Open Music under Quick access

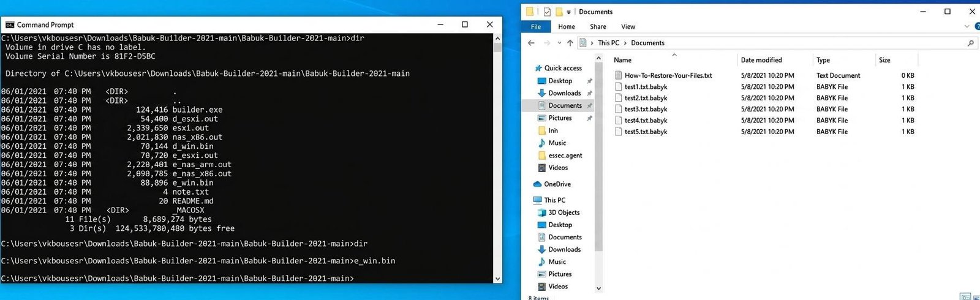557,143
